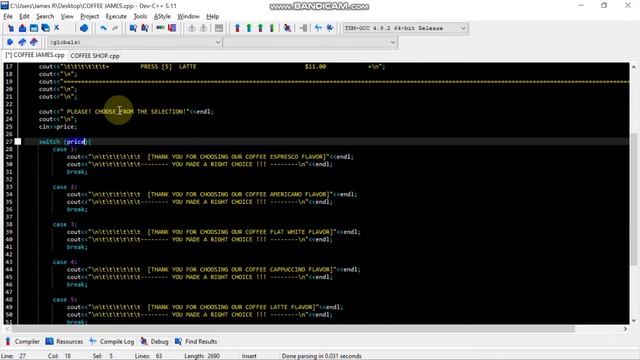640x360 pixels.
Task: Click 'case 3:' on line 38
Action: (x=64, y=224)
